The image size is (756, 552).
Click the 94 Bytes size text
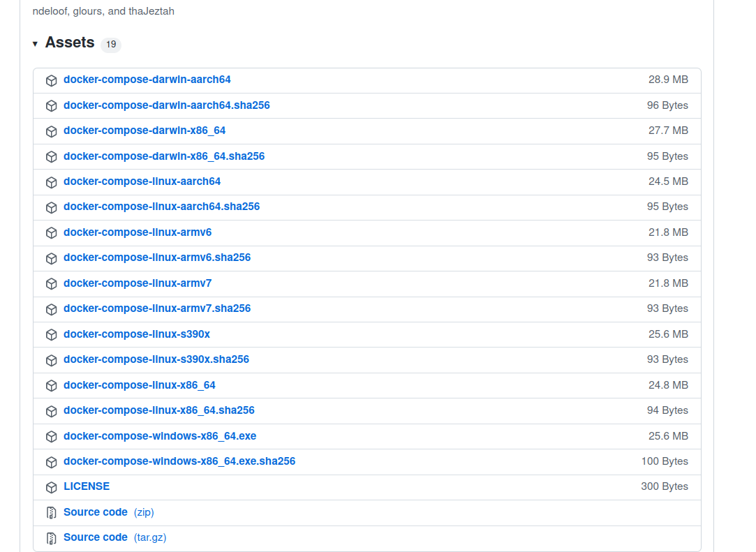(x=667, y=410)
